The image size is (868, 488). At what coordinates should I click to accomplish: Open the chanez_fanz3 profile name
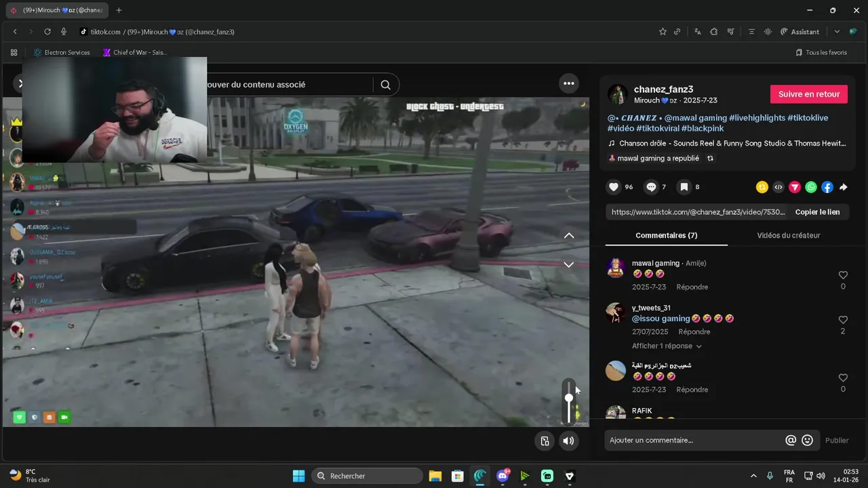(663, 89)
